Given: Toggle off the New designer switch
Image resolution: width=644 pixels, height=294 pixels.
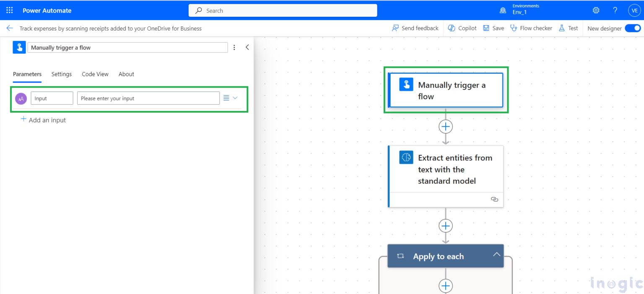Looking at the screenshot, I should [x=632, y=28].
